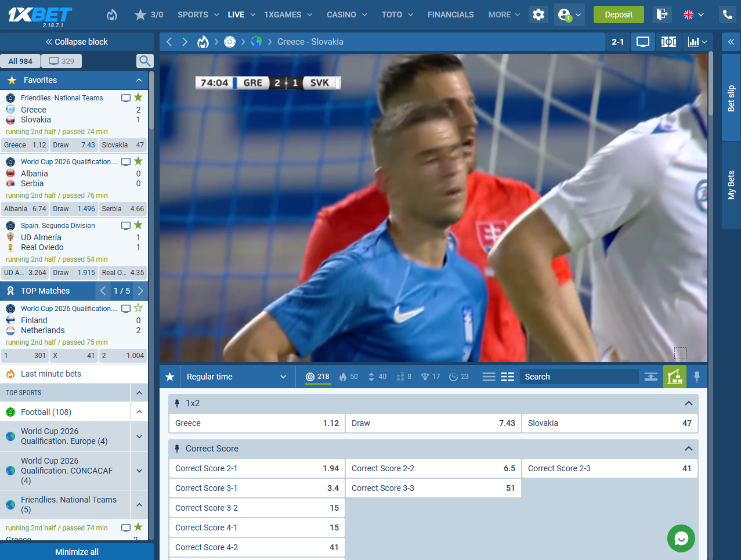Bet on Correct Score 2-1
Screen dimensions: 741x560
(x=256, y=468)
